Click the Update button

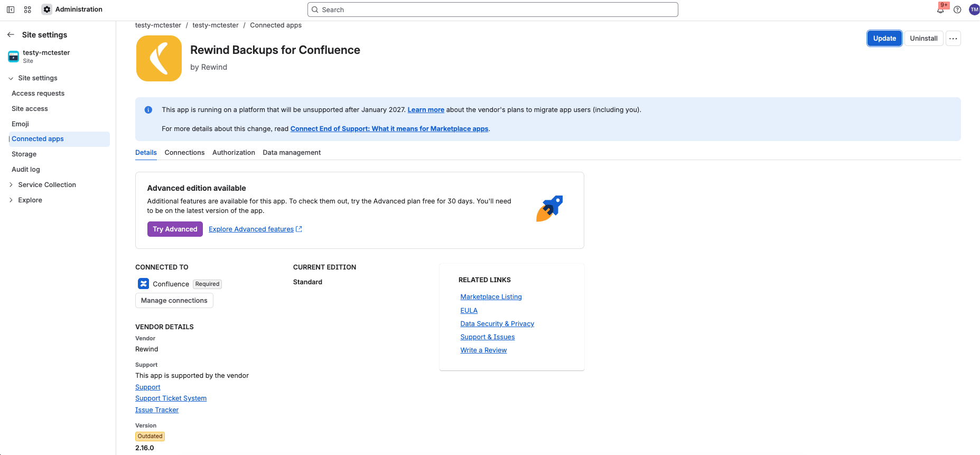tap(884, 39)
